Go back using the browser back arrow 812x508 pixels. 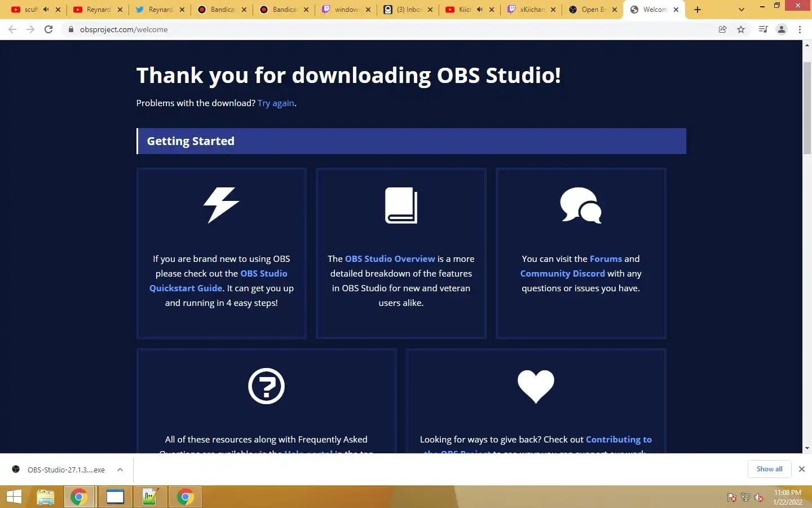point(12,29)
